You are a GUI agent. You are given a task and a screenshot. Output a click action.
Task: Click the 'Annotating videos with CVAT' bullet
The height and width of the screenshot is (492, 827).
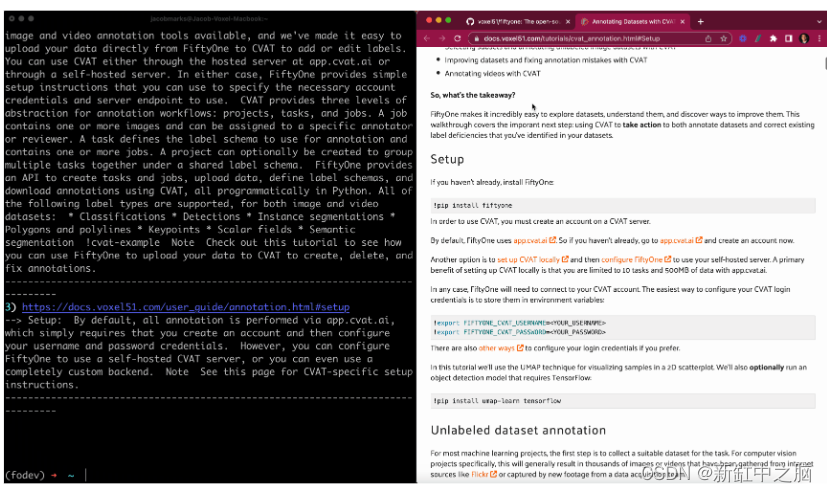click(492, 74)
